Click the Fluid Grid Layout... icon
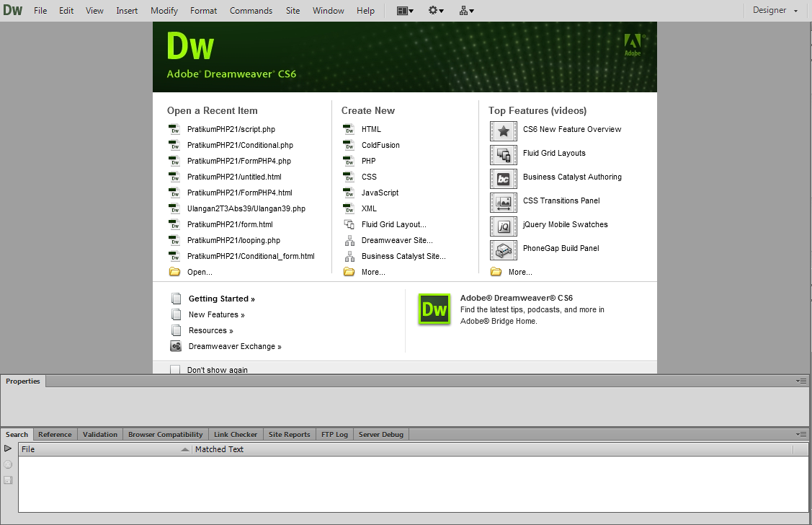 pyautogui.click(x=349, y=224)
